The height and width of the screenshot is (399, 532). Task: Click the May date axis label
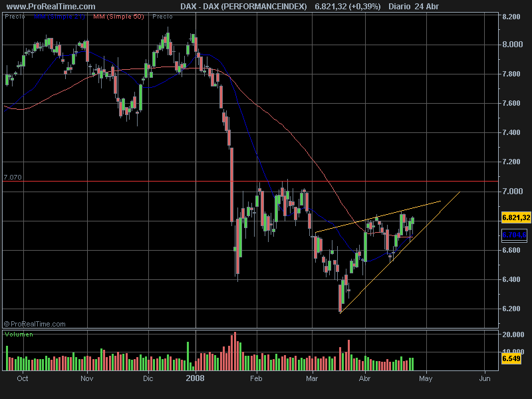click(x=426, y=378)
